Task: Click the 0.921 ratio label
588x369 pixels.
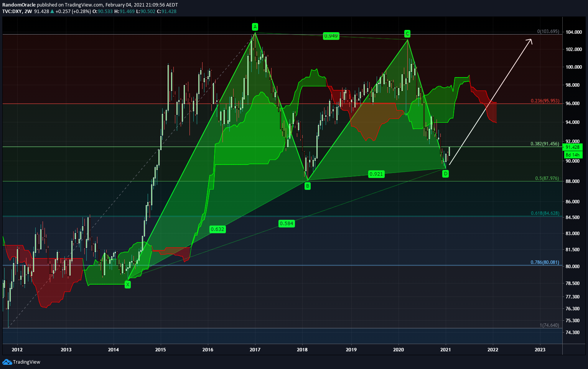Action: (x=376, y=174)
